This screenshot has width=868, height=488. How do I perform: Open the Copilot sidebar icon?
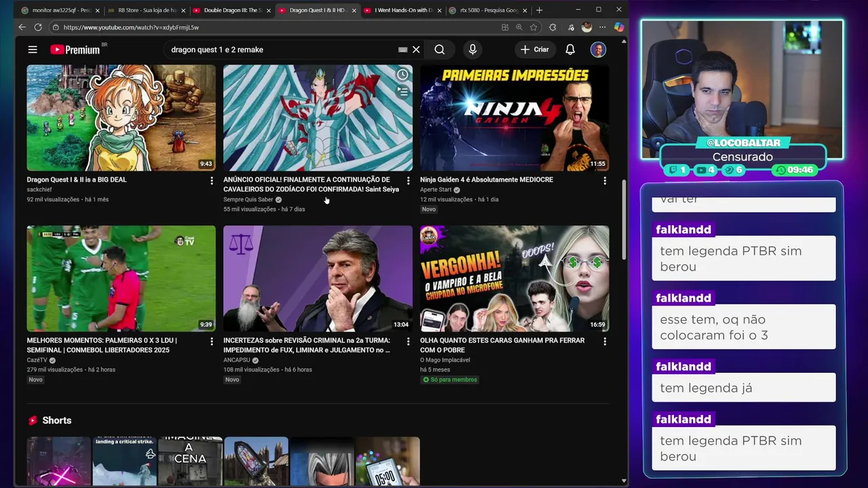[618, 27]
